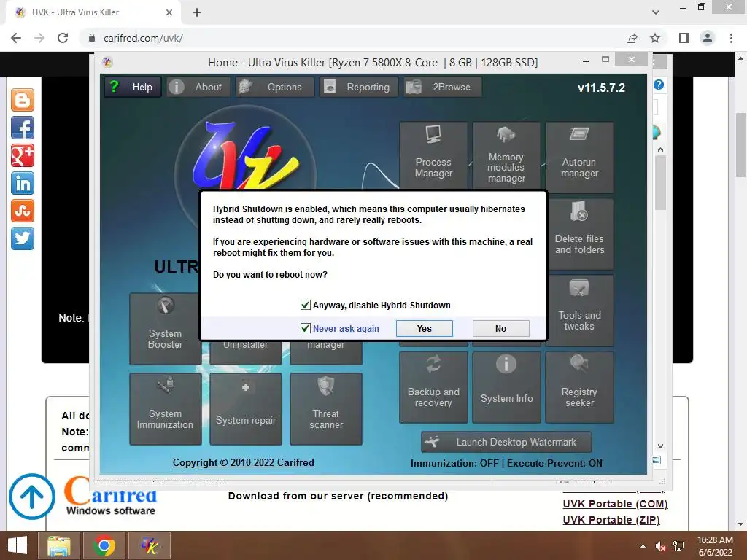This screenshot has height=560, width=747.
Task: Open Delete files and folders tile
Action: (x=581, y=234)
